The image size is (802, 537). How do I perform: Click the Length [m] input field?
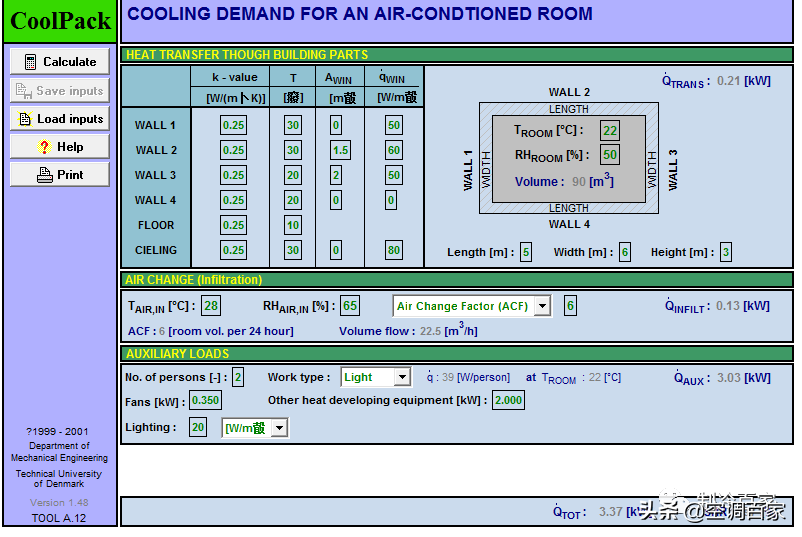click(x=526, y=252)
